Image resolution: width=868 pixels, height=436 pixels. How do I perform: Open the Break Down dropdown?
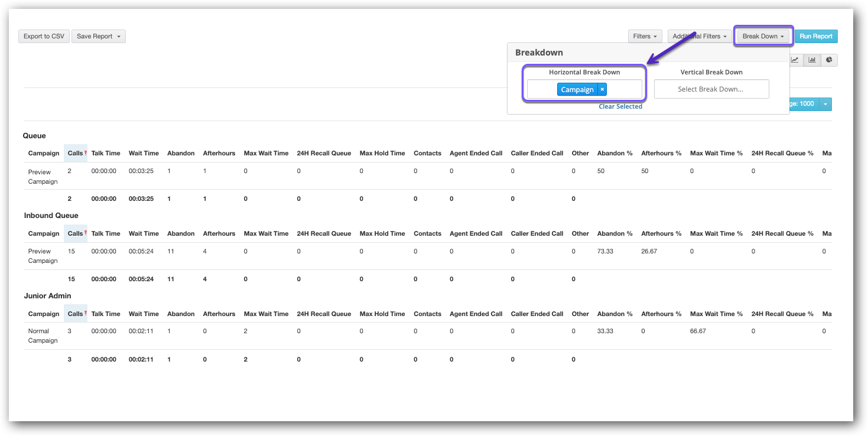point(763,36)
